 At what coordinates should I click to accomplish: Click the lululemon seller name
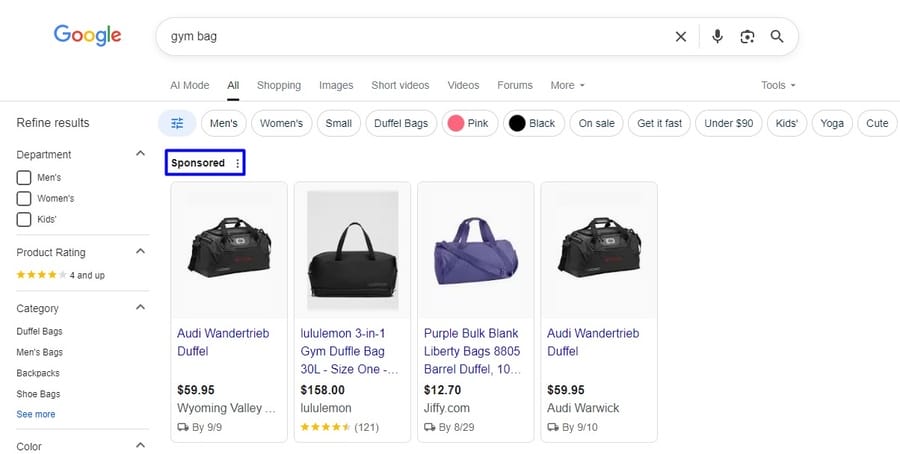tap(326, 408)
